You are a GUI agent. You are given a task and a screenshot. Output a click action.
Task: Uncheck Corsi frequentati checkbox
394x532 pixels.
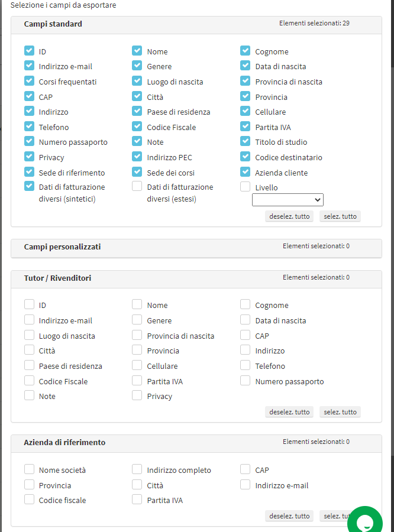click(29, 81)
